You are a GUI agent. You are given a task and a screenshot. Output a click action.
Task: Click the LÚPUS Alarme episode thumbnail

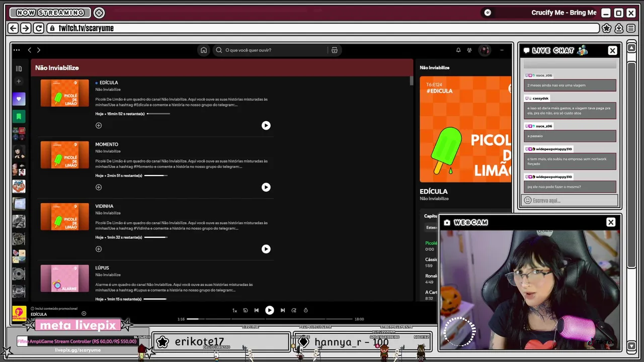click(64, 279)
